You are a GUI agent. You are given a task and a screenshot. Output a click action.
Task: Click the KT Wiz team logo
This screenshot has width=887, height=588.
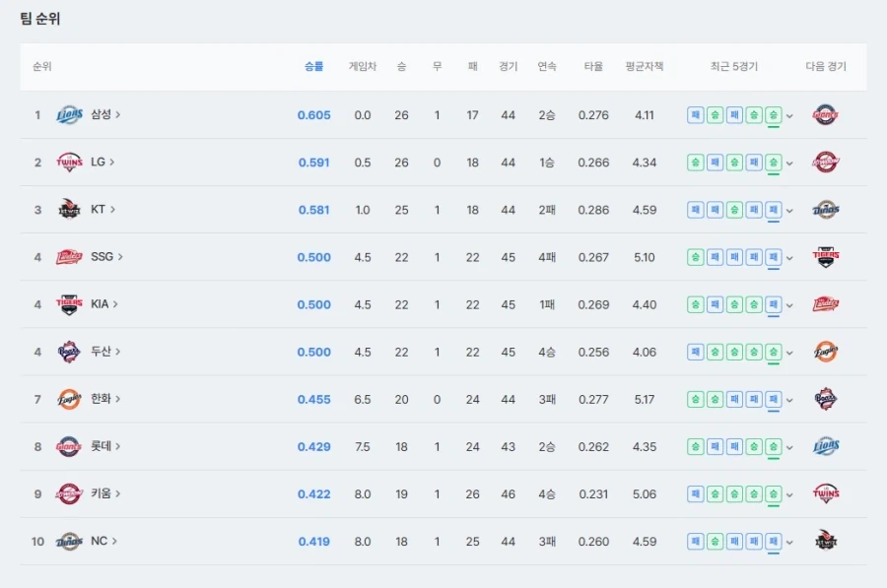coord(69,210)
